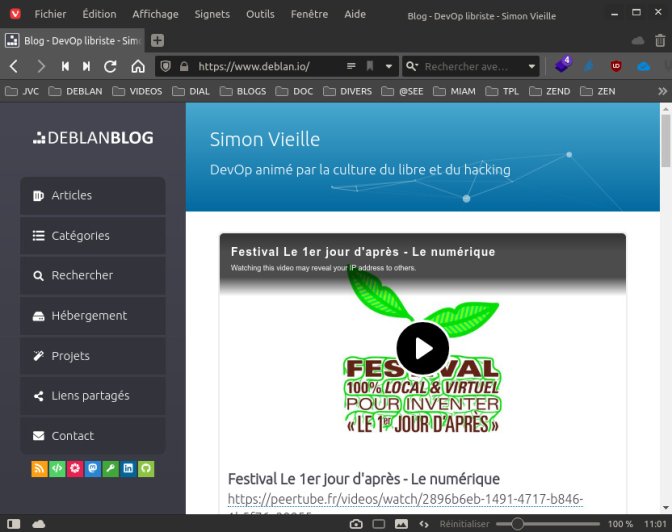The height and width of the screenshot is (532, 672).
Task: Show hidden bookmarks bar overflow chevron
Action: point(661,91)
